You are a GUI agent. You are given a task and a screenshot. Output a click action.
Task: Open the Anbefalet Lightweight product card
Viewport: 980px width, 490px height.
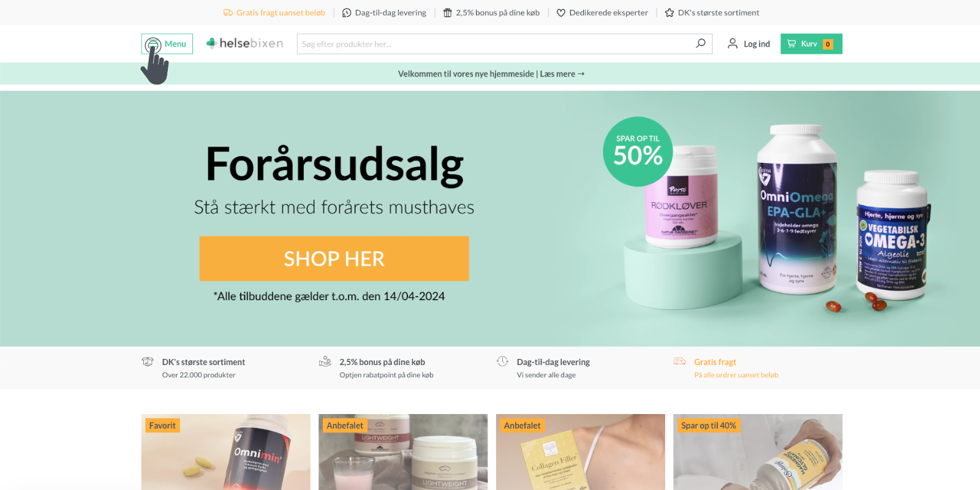point(403,452)
